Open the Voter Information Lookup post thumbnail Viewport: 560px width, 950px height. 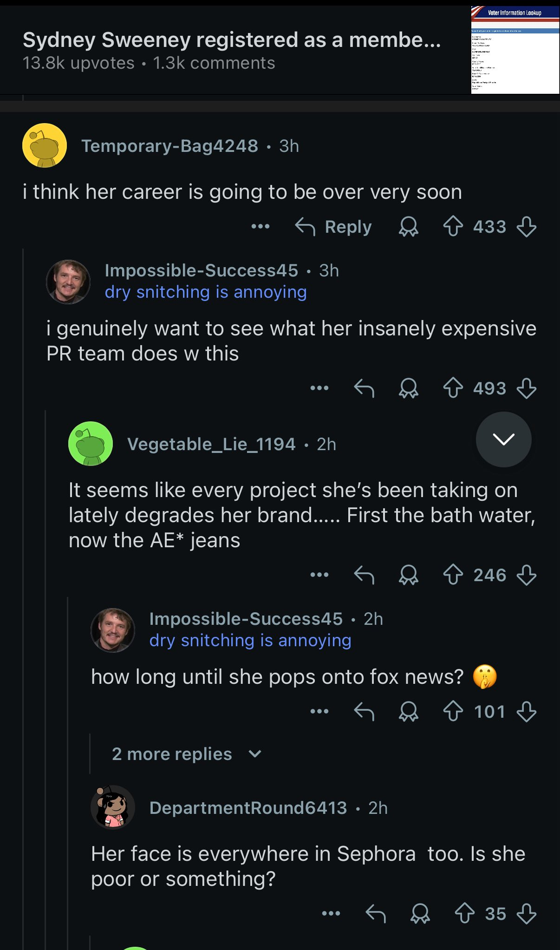pos(515,50)
